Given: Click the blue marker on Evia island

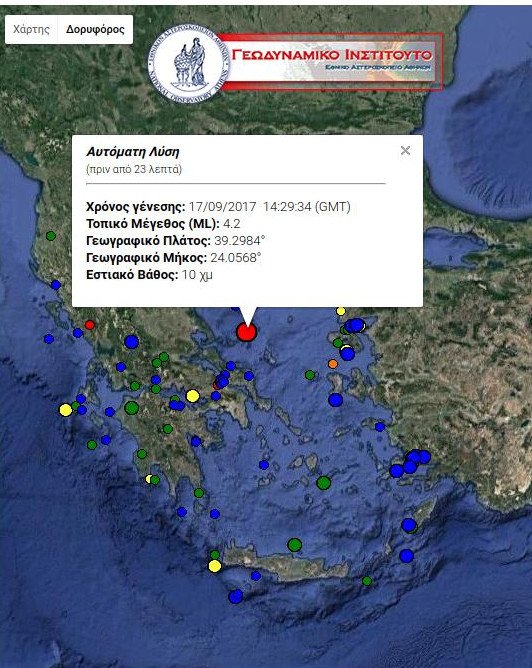Looking at the screenshot, I should pyautogui.click(x=249, y=376).
